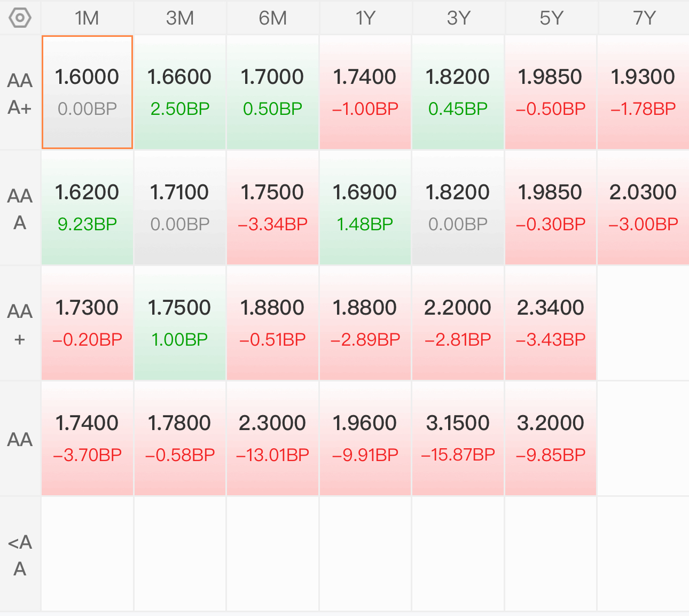Click the 7Y maturity header
The height and width of the screenshot is (616, 689).
(x=644, y=18)
